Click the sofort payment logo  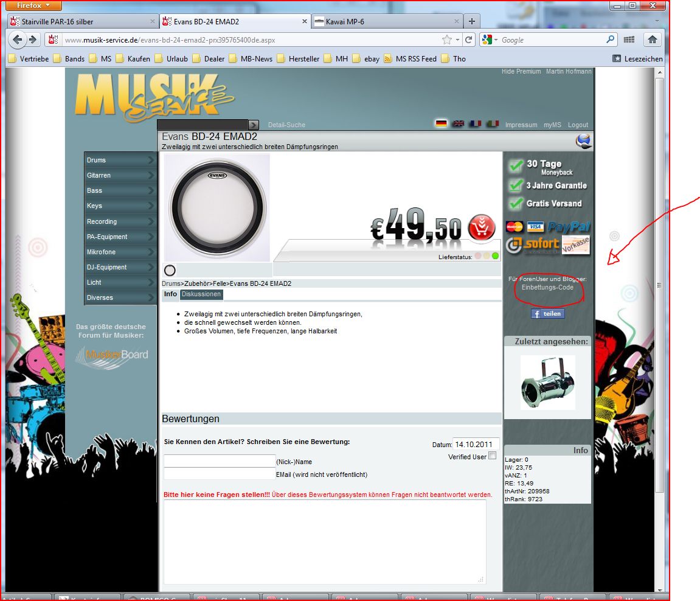(x=533, y=245)
